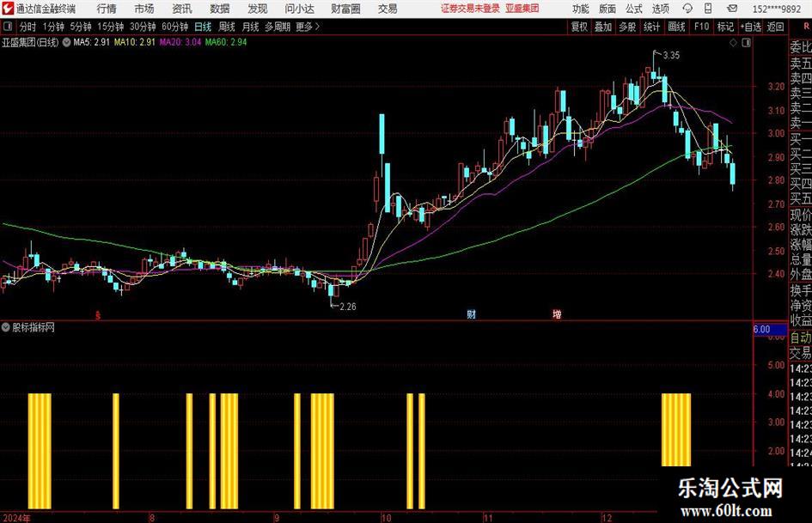The width and height of the screenshot is (812, 523).
Task: Switch to 60分钟 period
Action: (175, 27)
